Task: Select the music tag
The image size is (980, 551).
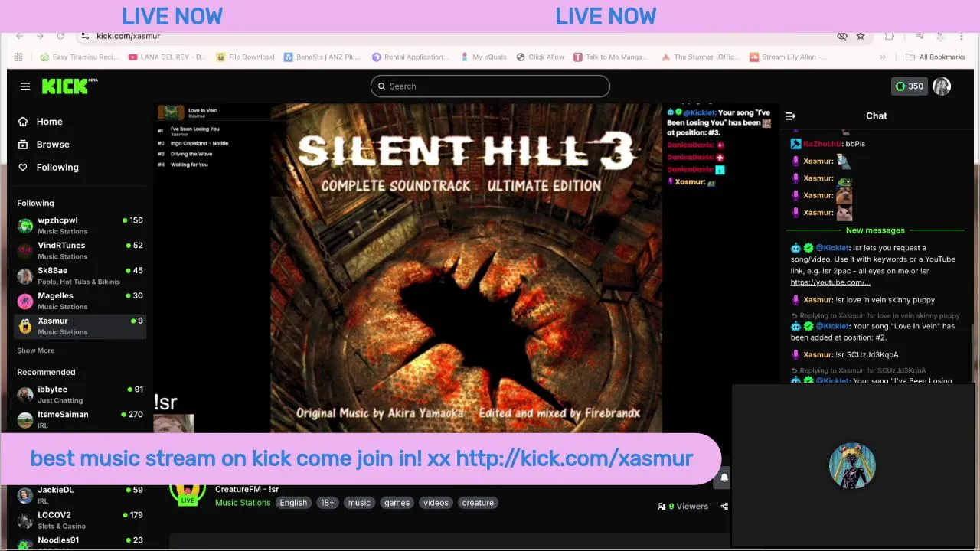Action: (359, 503)
